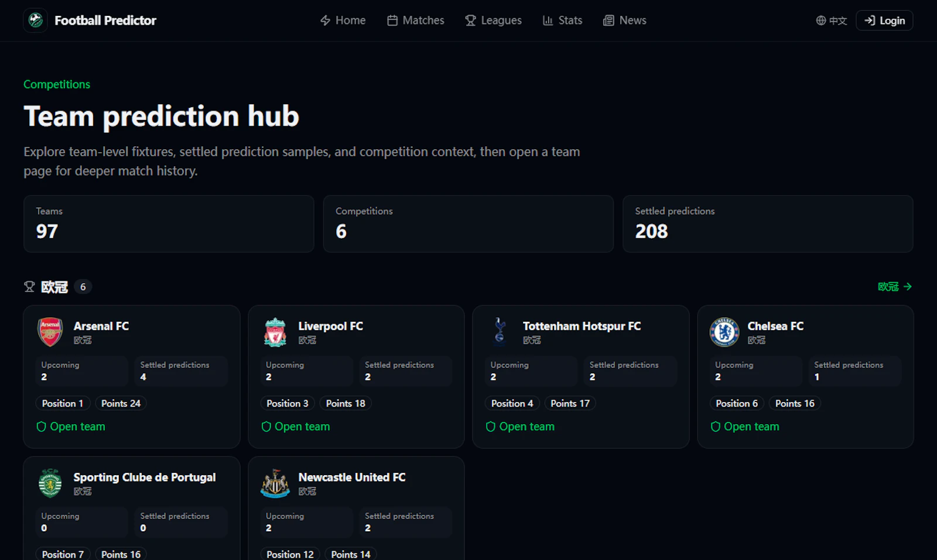Click the lightning bolt Home icon

(325, 20)
